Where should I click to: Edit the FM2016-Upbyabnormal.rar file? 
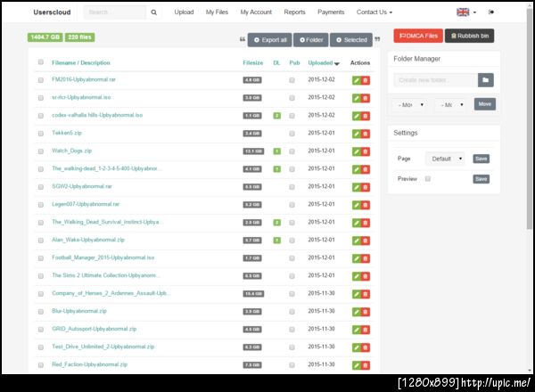pyautogui.click(x=357, y=80)
